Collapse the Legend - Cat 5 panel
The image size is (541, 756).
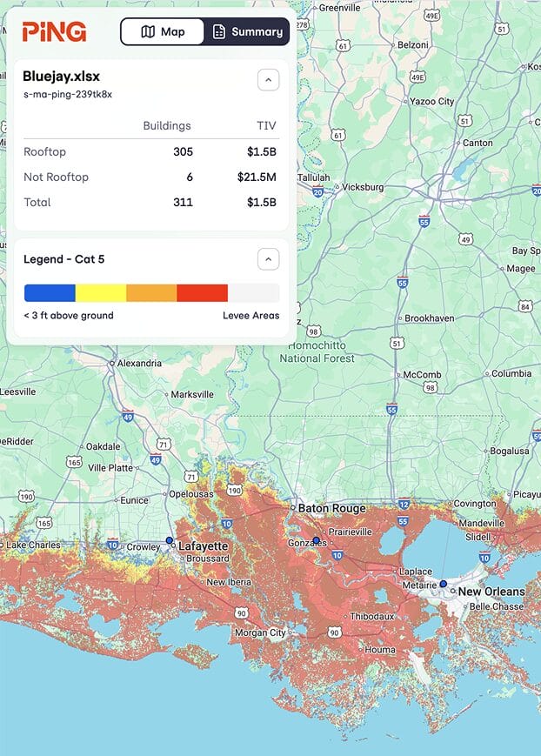pyautogui.click(x=268, y=259)
